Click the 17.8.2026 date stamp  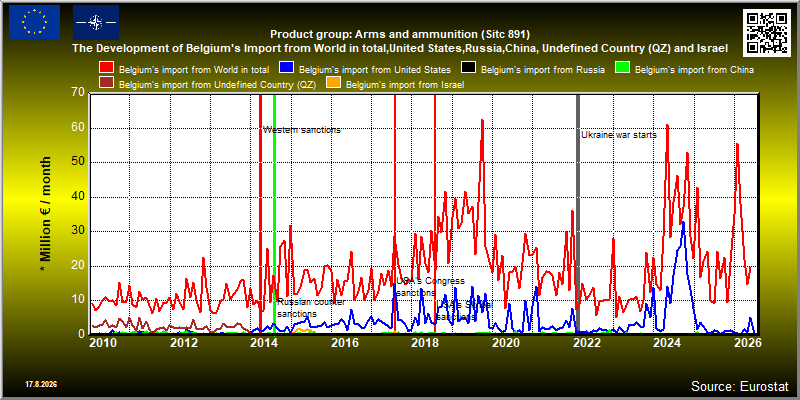point(41,383)
